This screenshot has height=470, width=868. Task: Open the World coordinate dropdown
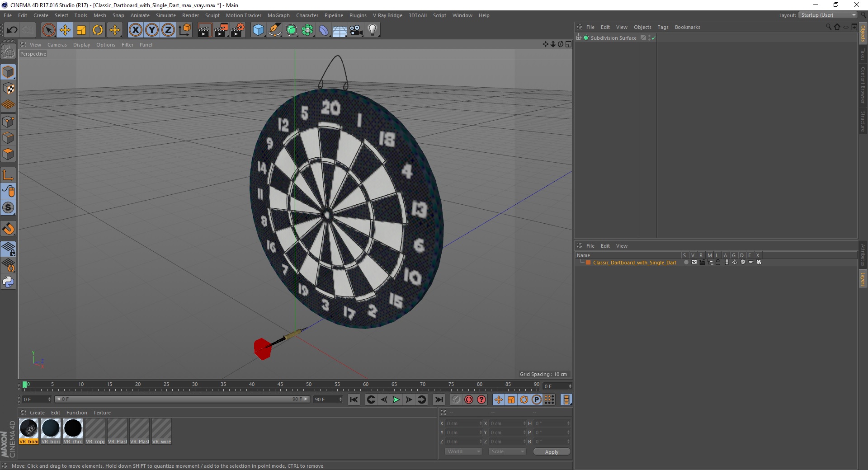(x=463, y=451)
